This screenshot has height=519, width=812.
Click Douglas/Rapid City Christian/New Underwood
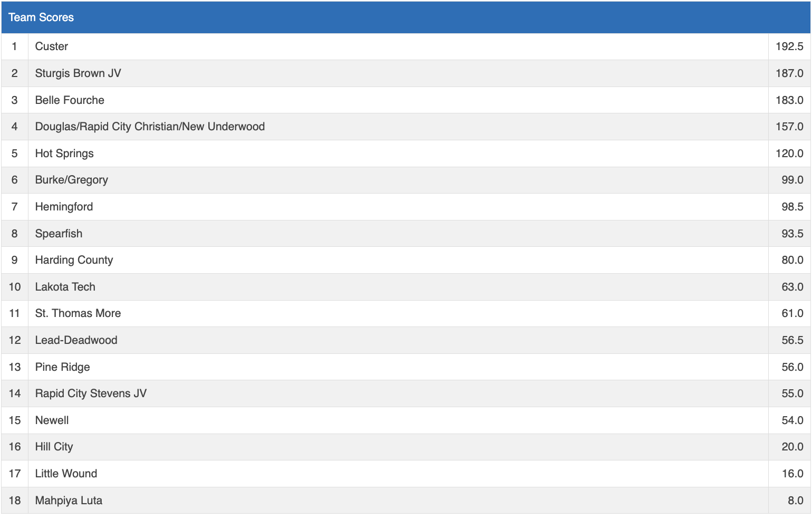[x=150, y=127]
